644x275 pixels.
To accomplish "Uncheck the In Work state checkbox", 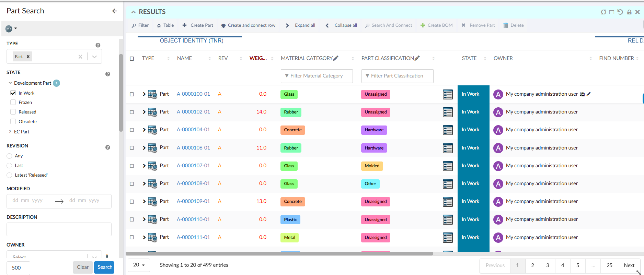I will coord(13,93).
